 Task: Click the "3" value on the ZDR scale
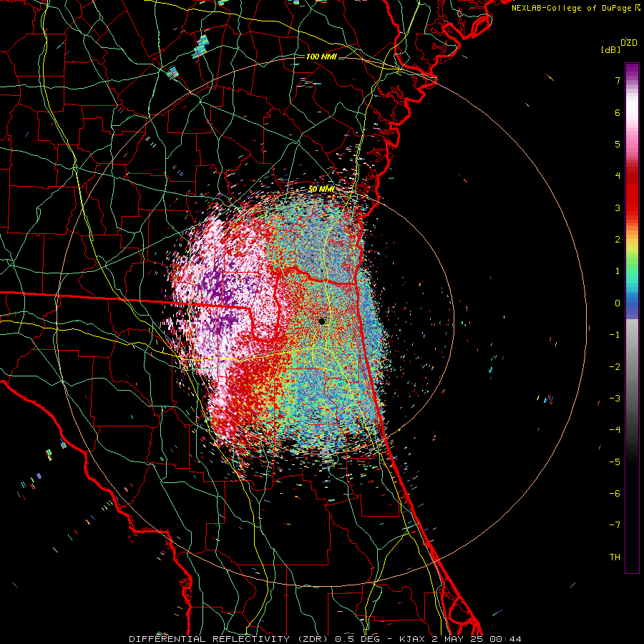[x=618, y=208]
